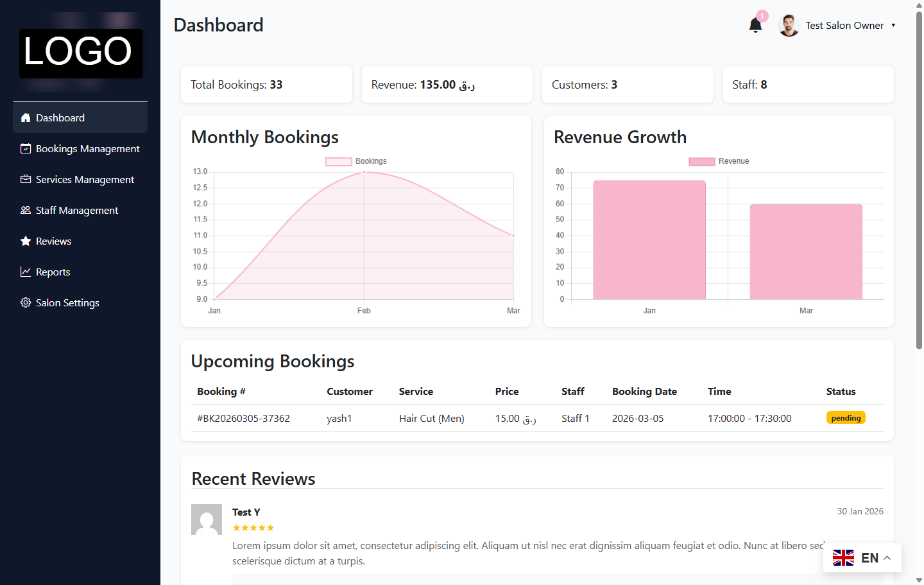Select the five-star rating for Test Y
The image size is (924, 585).
(253, 527)
